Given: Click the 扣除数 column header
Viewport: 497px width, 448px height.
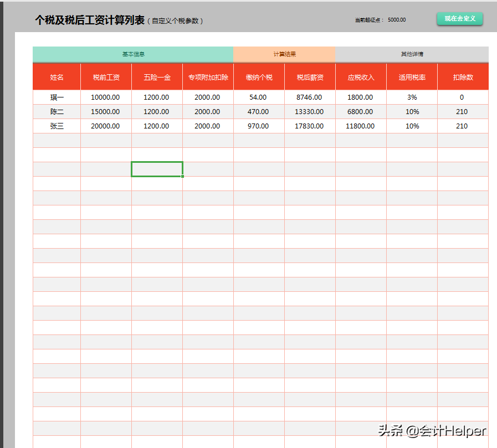Looking at the screenshot, I should pos(463,77).
